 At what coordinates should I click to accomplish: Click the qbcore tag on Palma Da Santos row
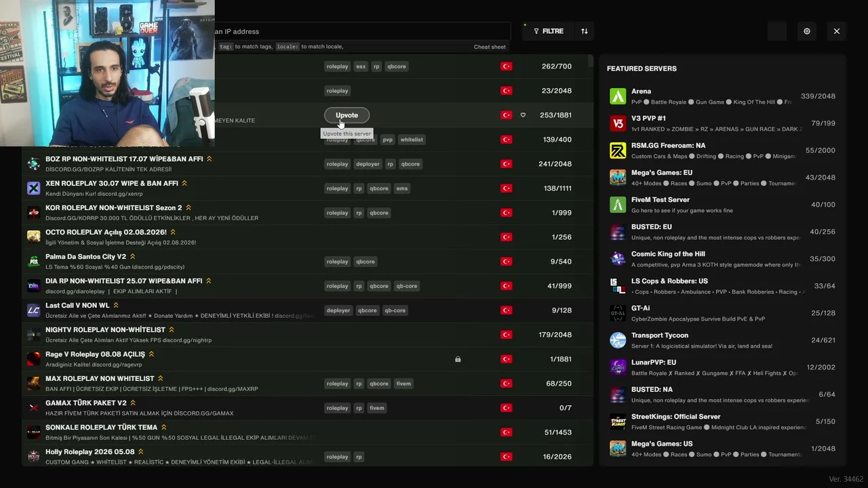click(366, 262)
